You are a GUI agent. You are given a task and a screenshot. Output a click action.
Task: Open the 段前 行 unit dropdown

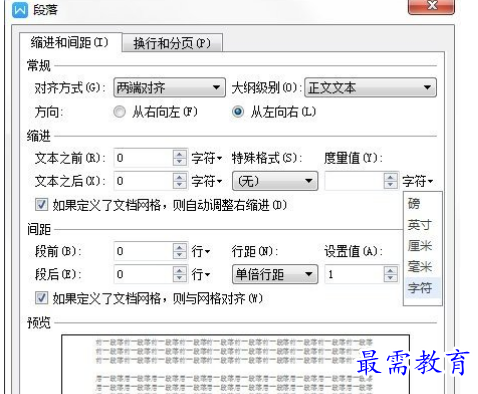click(201, 251)
